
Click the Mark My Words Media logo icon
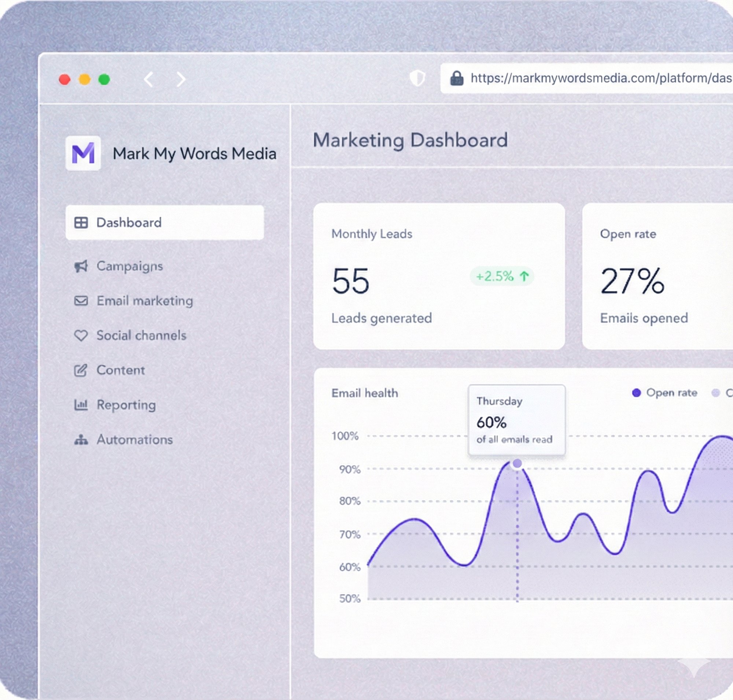pos(83,153)
